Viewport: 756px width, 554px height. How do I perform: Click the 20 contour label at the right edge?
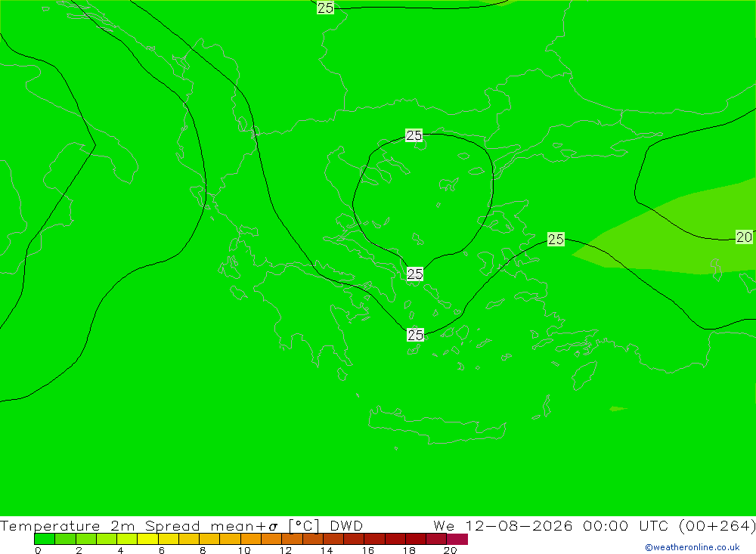(x=744, y=237)
